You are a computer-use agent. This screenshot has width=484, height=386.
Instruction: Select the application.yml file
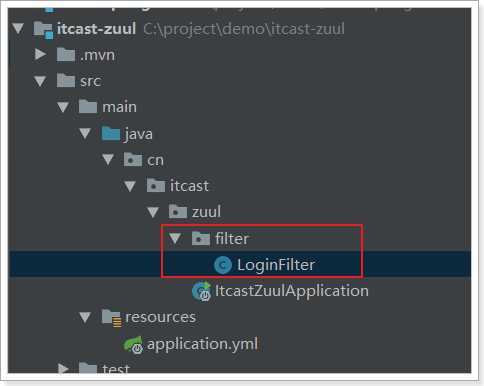point(202,344)
